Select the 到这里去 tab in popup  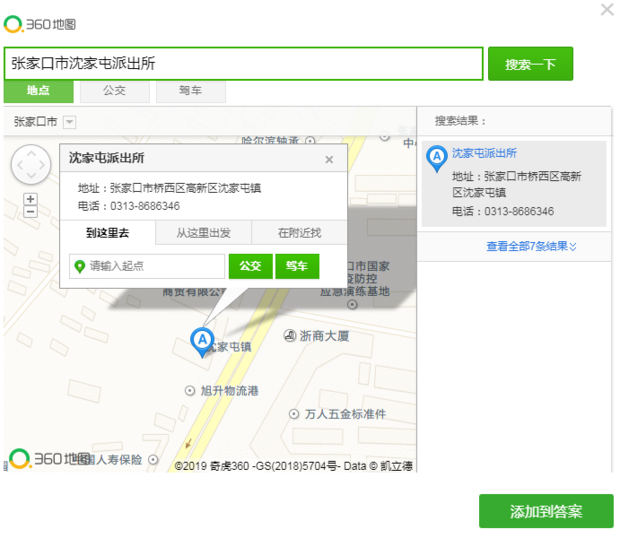click(108, 233)
